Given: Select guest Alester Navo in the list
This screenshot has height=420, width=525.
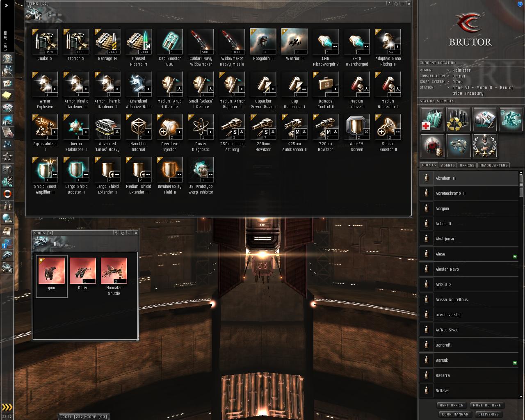Looking at the screenshot, I should click(x=469, y=269).
